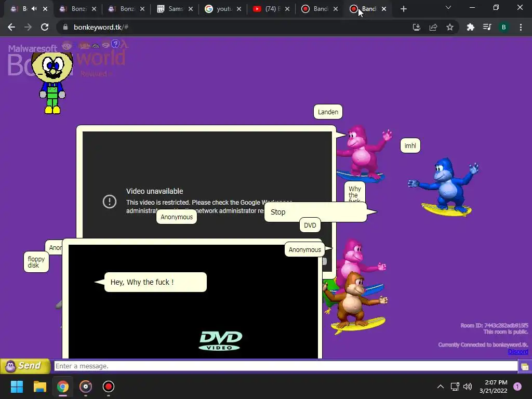The width and height of the screenshot is (532, 399).
Task: Close the first tab playing audio
Action: [x=45, y=9]
